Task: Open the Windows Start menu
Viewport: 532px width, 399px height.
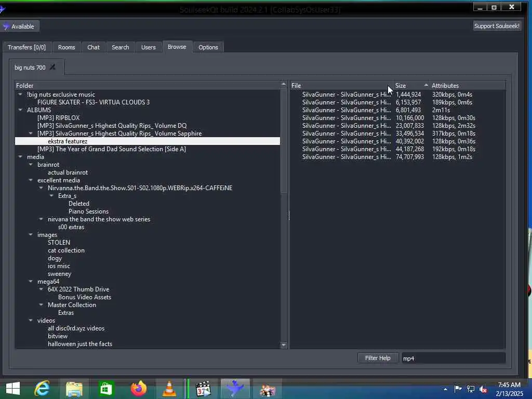Action: pos(13,389)
